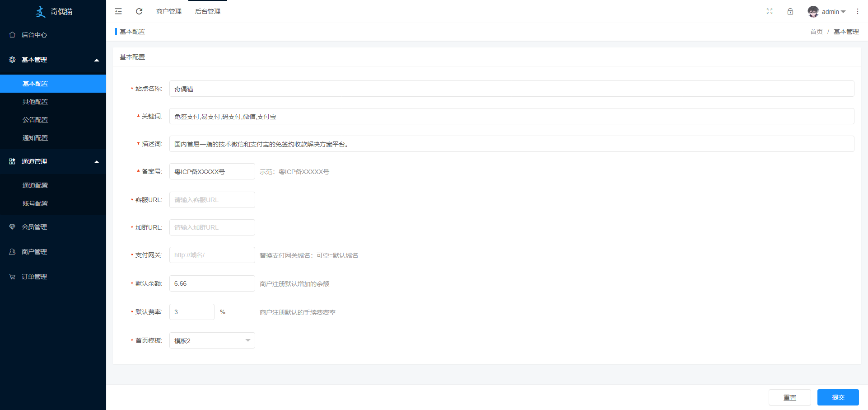Open 后台中心 in the sidebar
This screenshot has height=410, width=868.
tap(53, 35)
